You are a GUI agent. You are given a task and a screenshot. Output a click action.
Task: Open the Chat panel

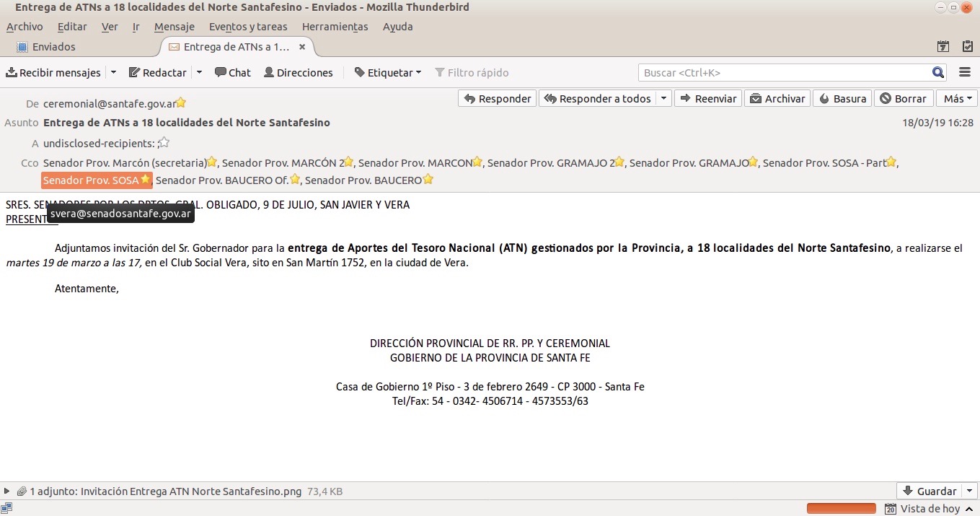click(x=233, y=73)
